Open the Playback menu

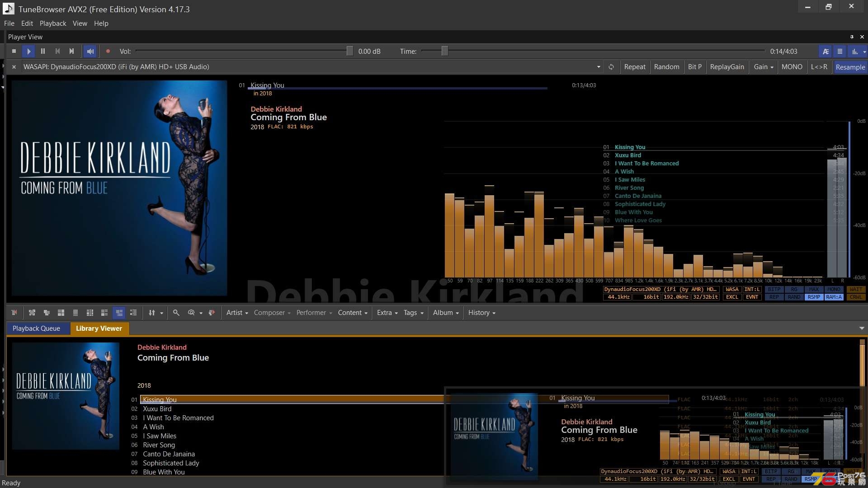53,23
